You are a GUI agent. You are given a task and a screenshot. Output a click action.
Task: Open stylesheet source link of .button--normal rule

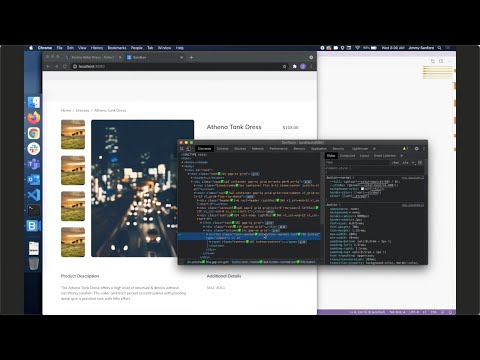click(413, 178)
